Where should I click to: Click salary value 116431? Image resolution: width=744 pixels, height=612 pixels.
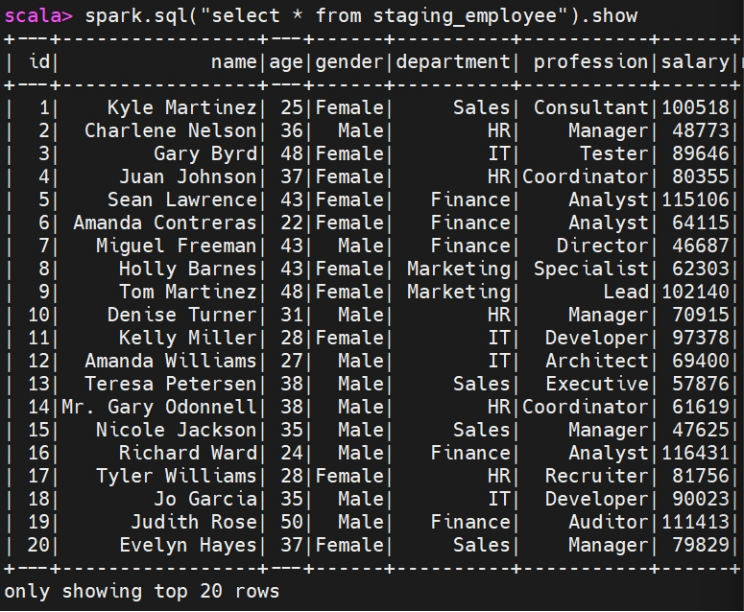pyautogui.click(x=695, y=453)
